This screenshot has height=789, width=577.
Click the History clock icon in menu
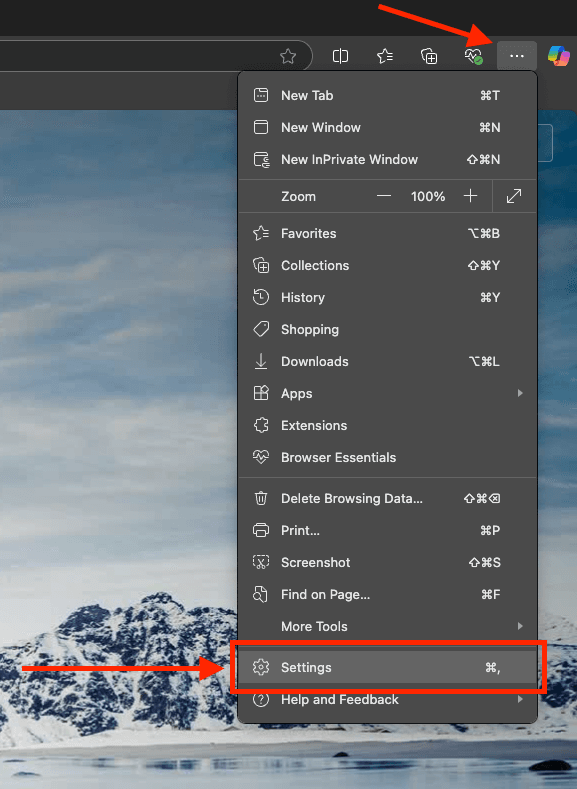pos(261,297)
